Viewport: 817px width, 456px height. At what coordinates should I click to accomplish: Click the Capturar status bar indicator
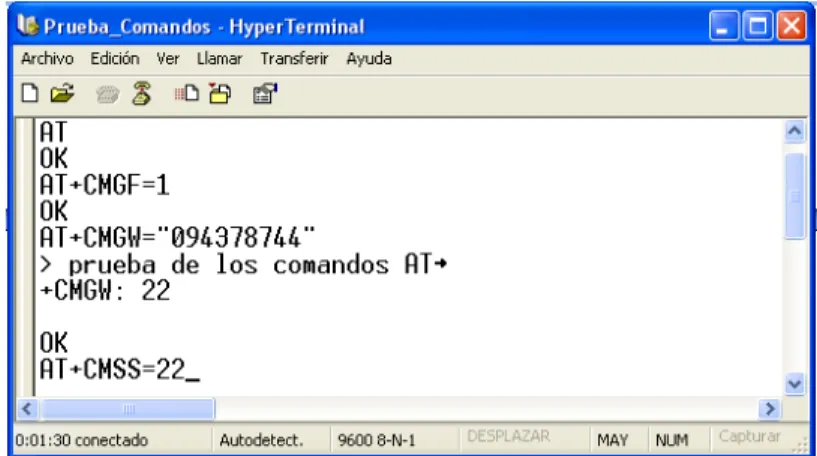coord(750,436)
